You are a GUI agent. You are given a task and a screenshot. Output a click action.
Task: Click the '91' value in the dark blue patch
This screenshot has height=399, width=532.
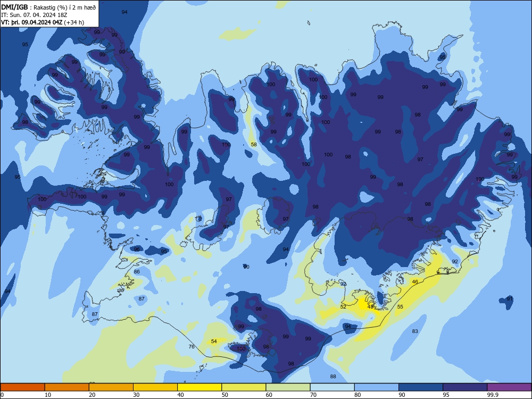coord(510,299)
